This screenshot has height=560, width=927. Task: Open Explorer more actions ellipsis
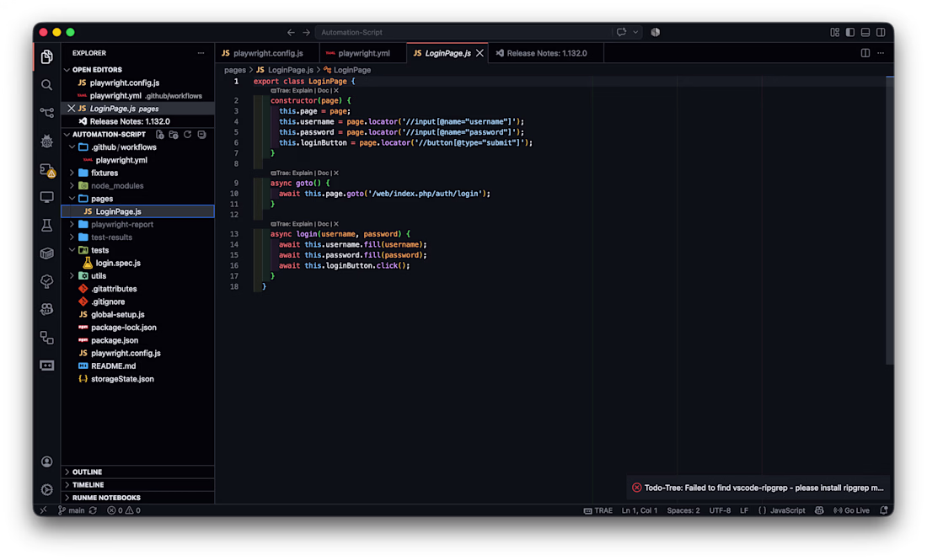[201, 53]
